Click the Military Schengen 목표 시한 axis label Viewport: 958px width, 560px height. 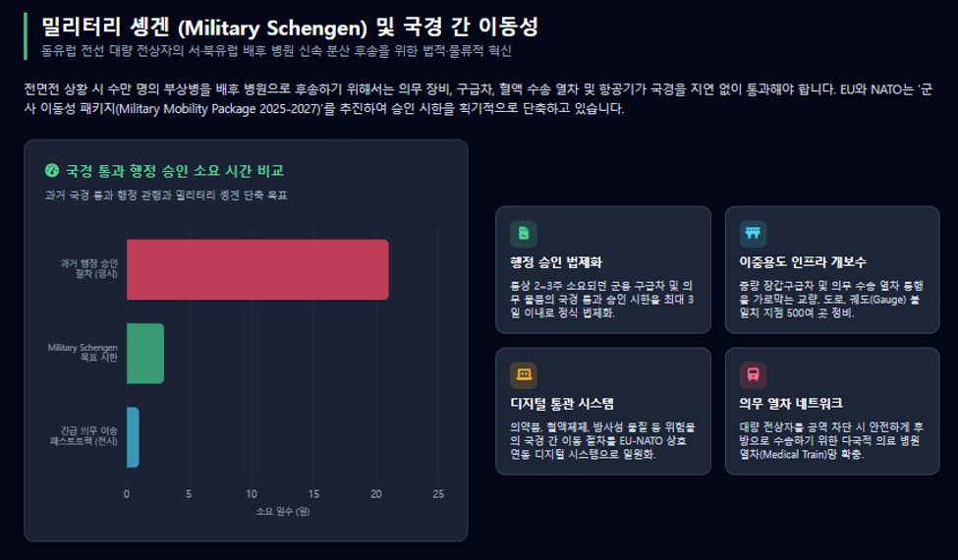84,353
